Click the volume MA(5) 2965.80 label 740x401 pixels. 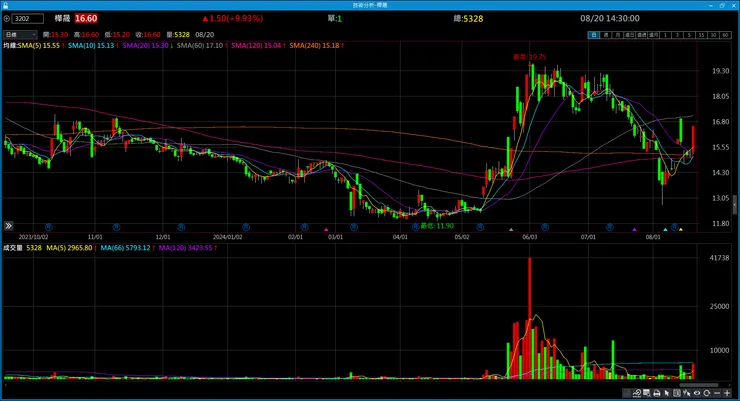pos(69,248)
